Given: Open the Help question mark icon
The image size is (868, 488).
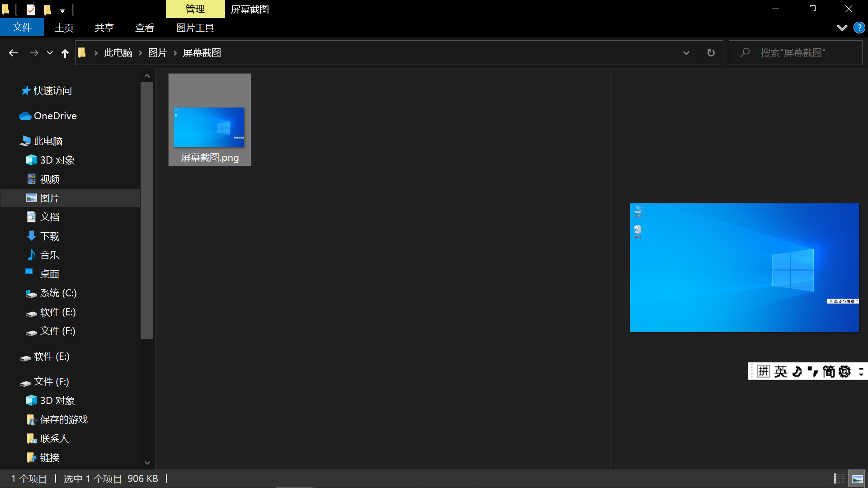Looking at the screenshot, I should (x=859, y=28).
